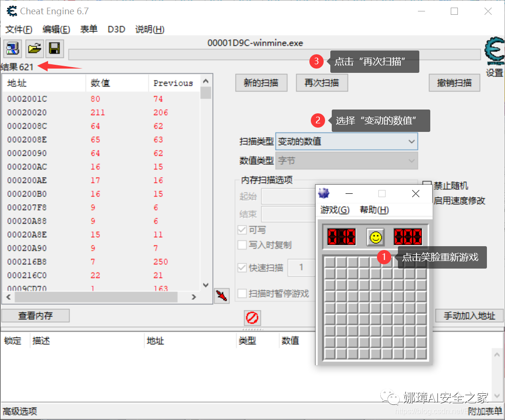Click the red arrow add-to-address-list icon
The width and height of the screenshot is (505, 420).
[222, 296]
